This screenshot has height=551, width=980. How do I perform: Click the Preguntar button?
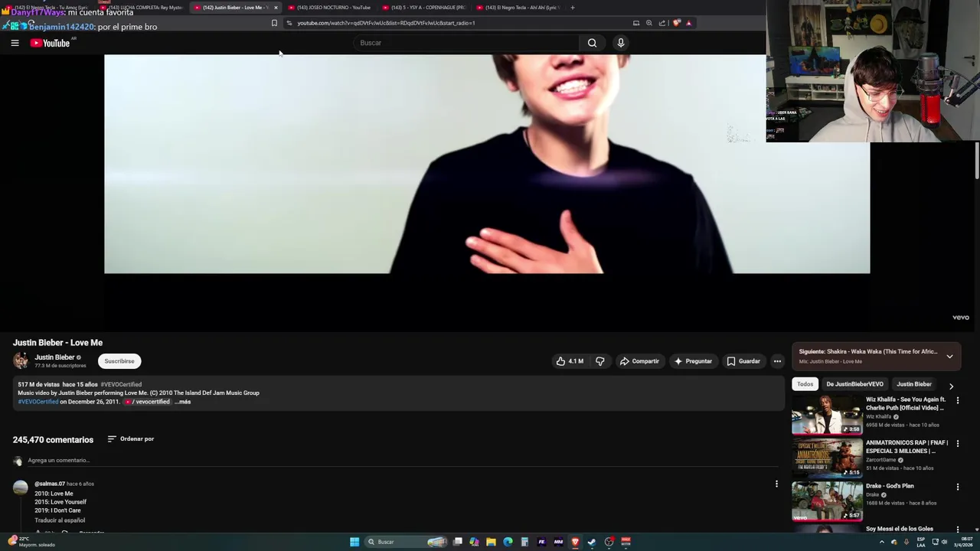693,361
